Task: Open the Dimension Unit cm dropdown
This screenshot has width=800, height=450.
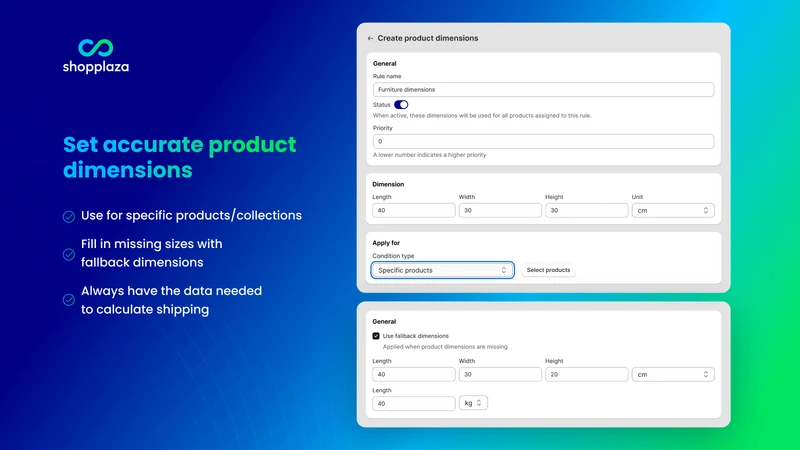Action: (x=673, y=210)
